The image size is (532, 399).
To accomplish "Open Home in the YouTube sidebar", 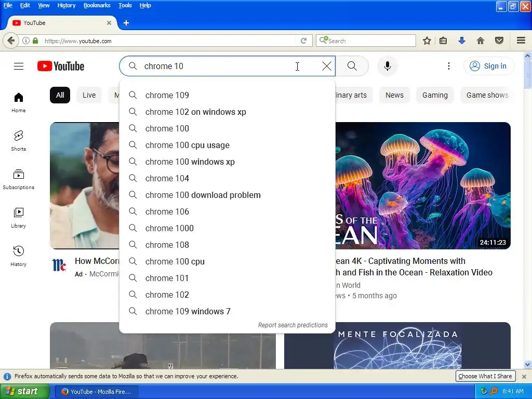I will (x=19, y=102).
